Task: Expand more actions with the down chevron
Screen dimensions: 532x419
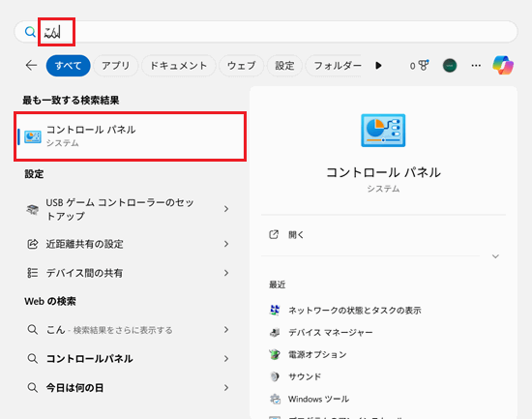Action: click(495, 256)
